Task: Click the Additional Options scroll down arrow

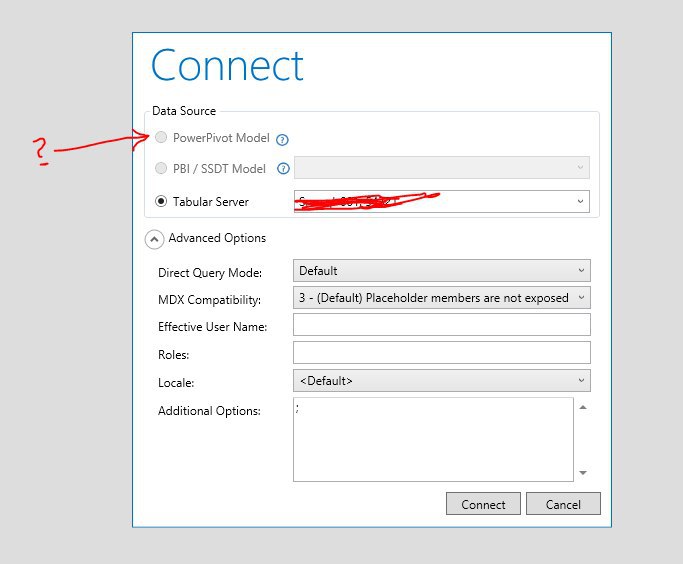Action: click(583, 473)
